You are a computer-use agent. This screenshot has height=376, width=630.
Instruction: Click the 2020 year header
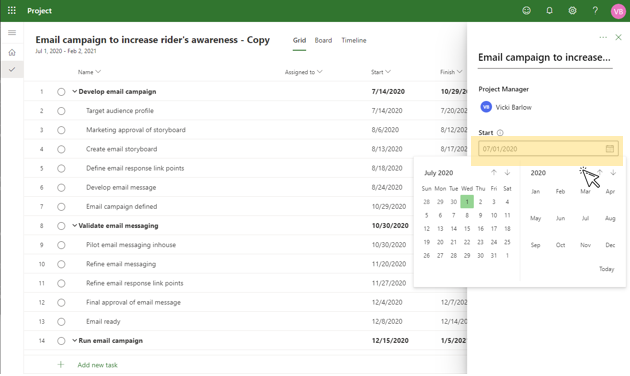pos(538,173)
